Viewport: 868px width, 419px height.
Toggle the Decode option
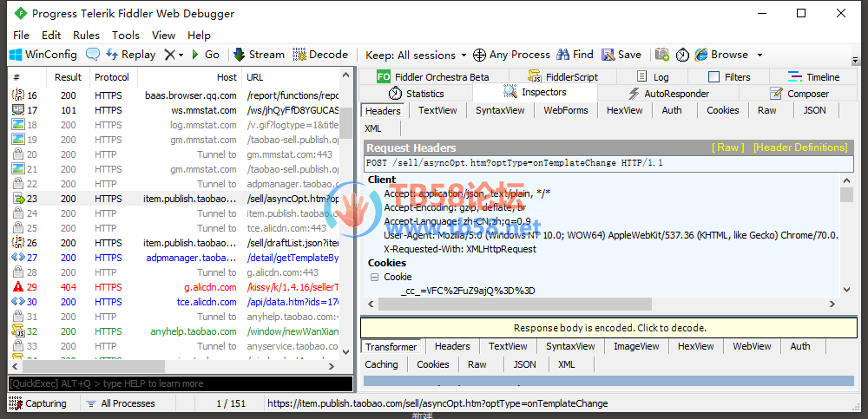point(320,55)
